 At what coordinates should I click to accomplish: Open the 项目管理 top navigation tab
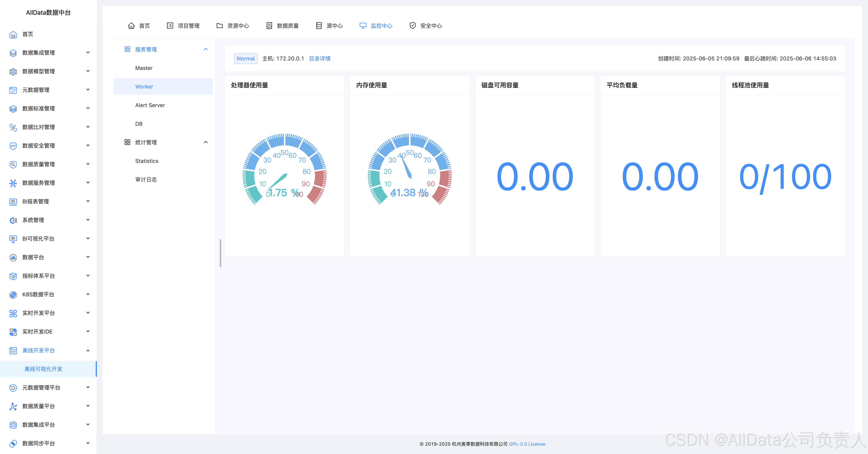click(183, 26)
